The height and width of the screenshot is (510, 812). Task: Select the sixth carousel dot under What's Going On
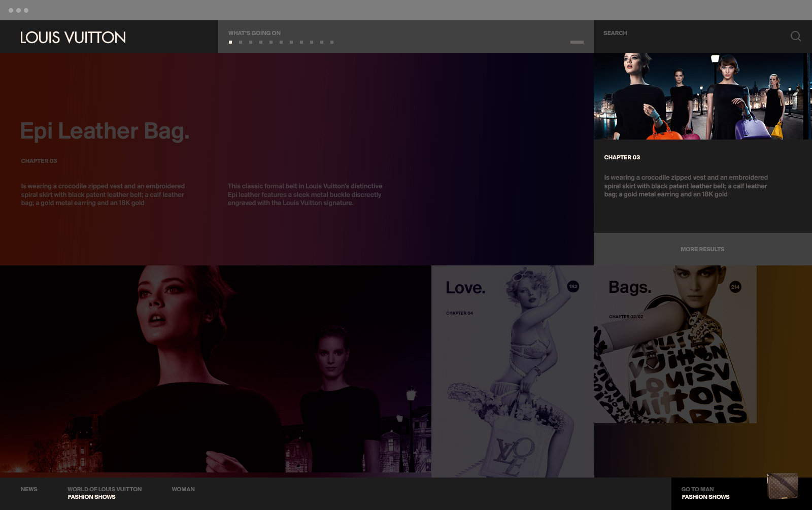[x=281, y=42]
